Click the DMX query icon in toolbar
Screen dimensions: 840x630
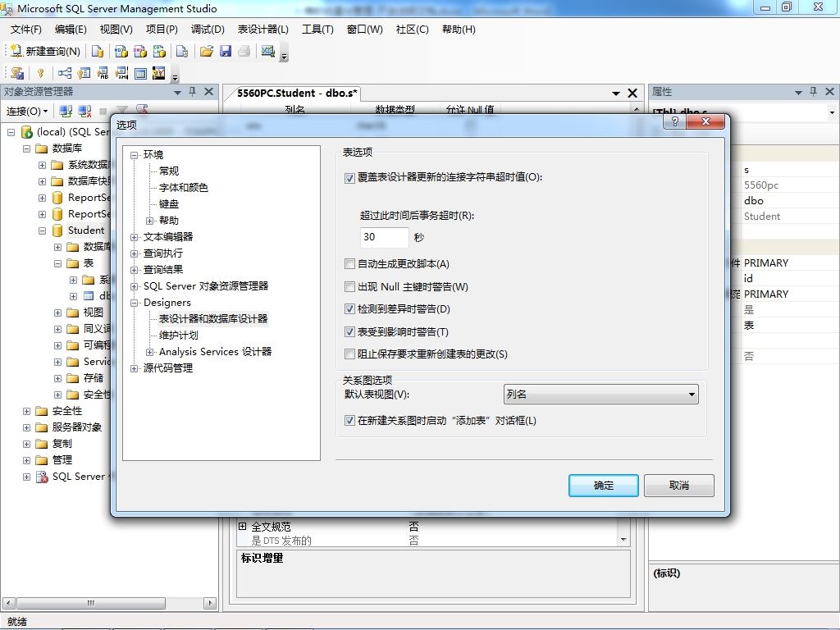pos(140,51)
